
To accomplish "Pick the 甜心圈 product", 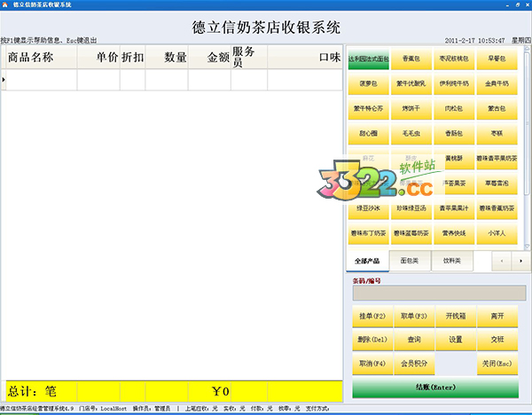I will coord(368,134).
